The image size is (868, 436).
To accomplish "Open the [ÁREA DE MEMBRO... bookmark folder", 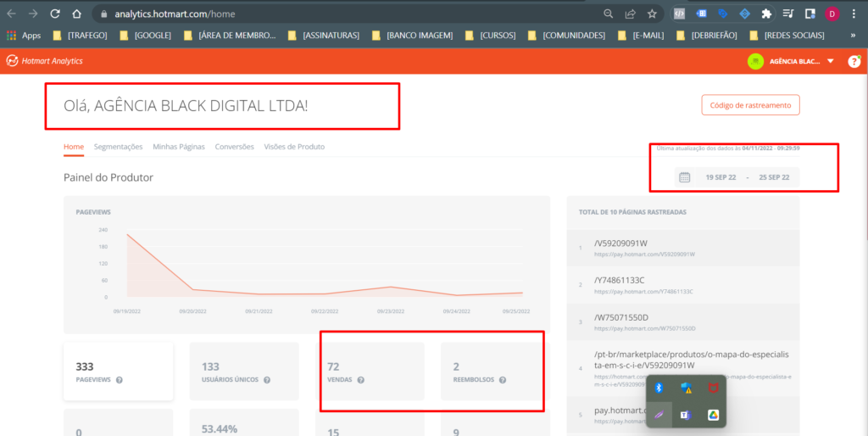I will [x=231, y=36].
